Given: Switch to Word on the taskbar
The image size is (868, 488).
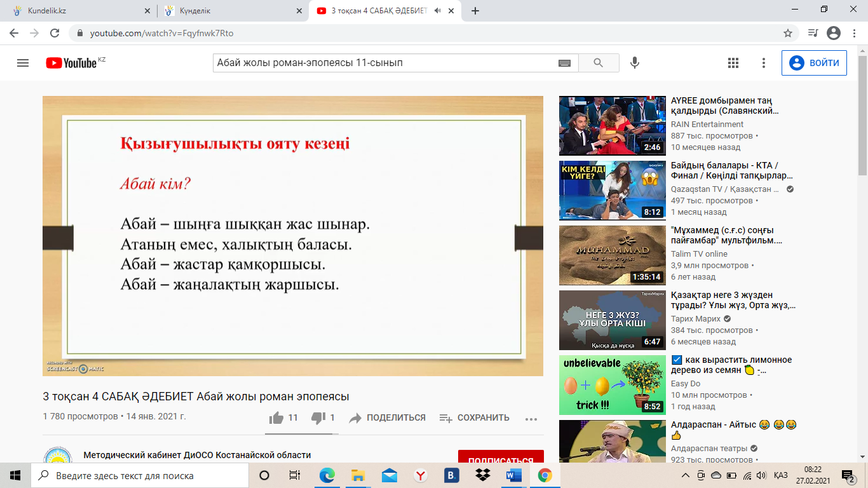Looking at the screenshot, I should coord(513,475).
